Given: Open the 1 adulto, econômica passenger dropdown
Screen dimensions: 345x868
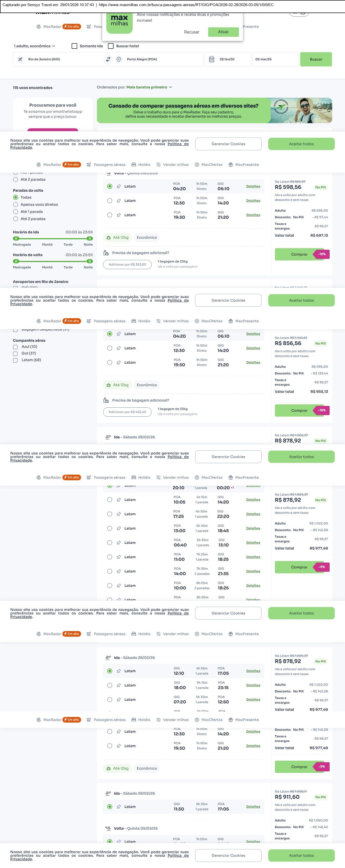Looking at the screenshot, I should [35, 46].
